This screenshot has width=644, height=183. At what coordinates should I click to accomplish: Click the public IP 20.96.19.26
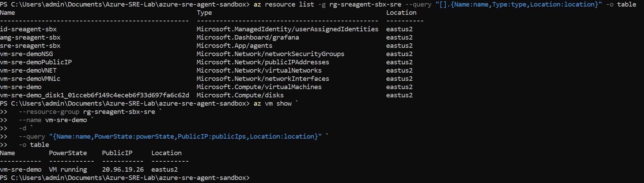pyautogui.click(x=123, y=170)
